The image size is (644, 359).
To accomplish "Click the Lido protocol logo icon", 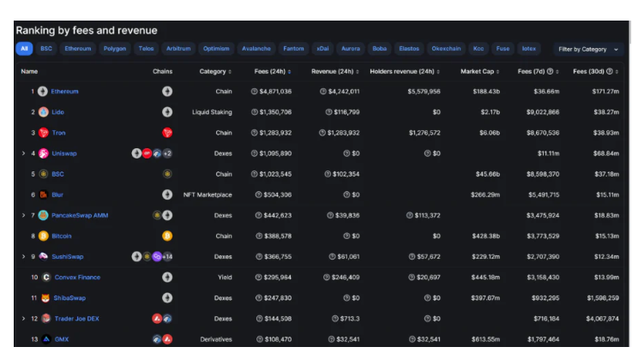I will [x=43, y=112].
